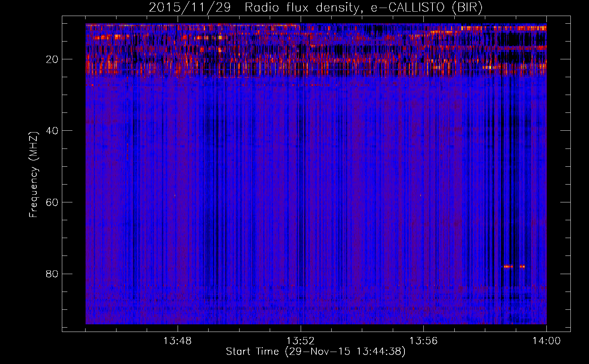
Task: Select the date text "2015/11/29" in the title
Action: click(190, 8)
